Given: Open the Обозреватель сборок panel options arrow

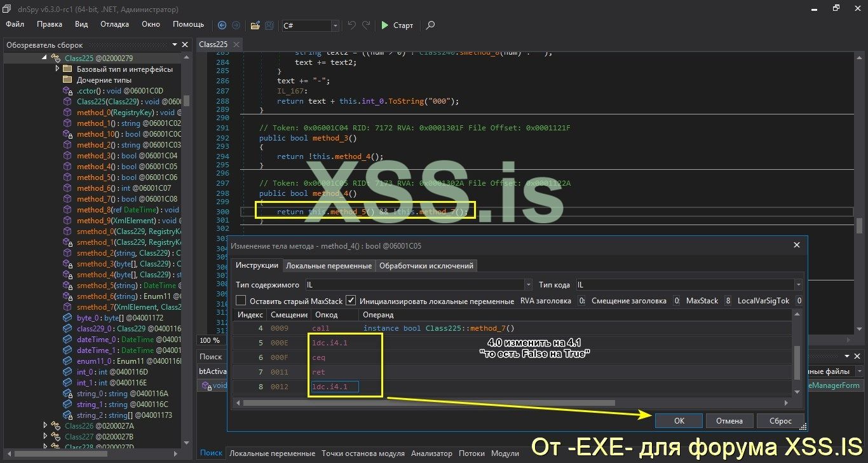Looking at the screenshot, I should point(174,45).
